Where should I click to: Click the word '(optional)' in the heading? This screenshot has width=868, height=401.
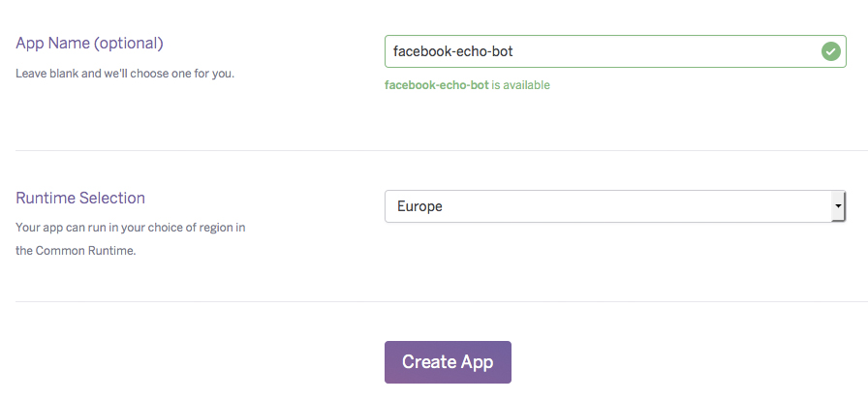[129, 44]
